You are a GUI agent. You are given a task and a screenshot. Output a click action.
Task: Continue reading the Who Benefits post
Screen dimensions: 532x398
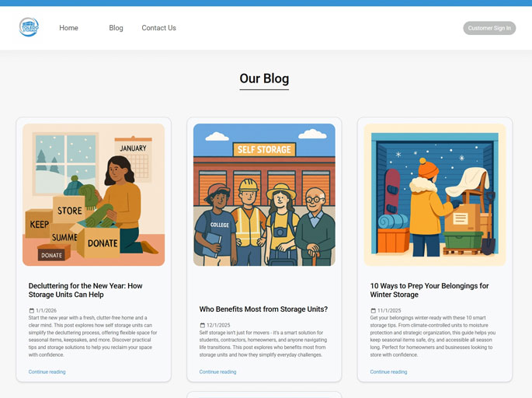tap(217, 372)
